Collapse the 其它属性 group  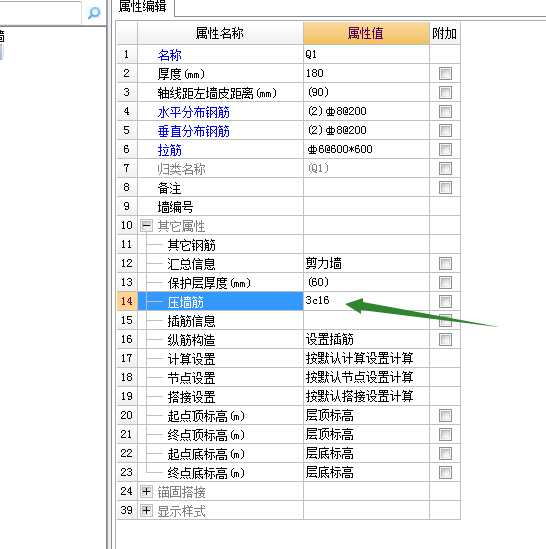pos(146,225)
